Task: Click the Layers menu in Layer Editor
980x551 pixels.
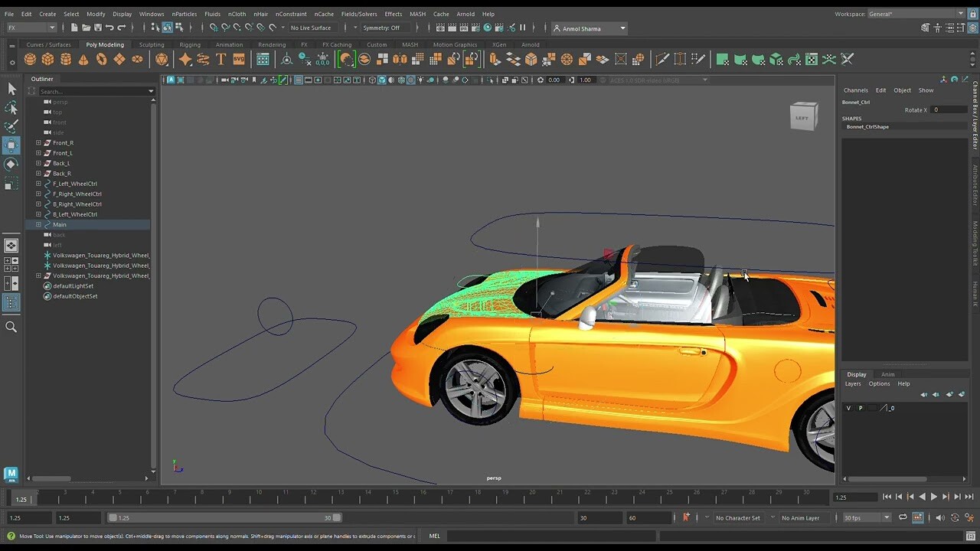Action: pyautogui.click(x=853, y=383)
